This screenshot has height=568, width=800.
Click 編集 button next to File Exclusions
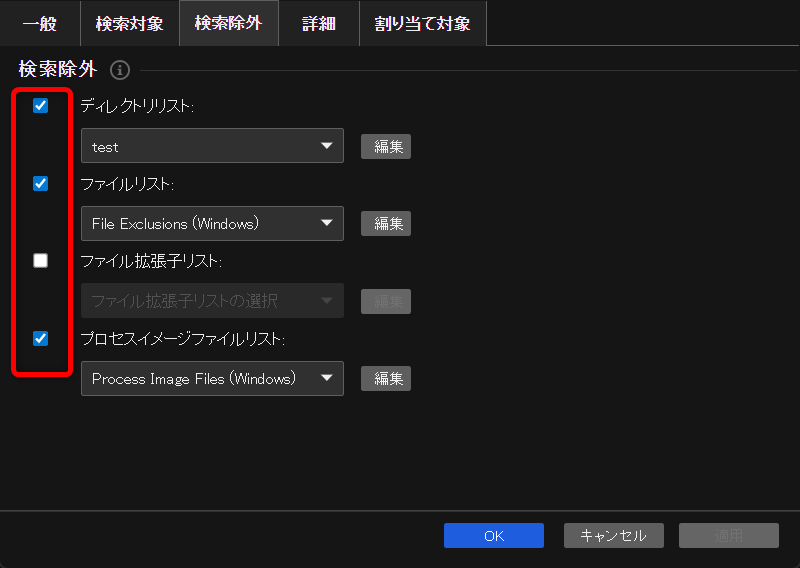point(386,224)
